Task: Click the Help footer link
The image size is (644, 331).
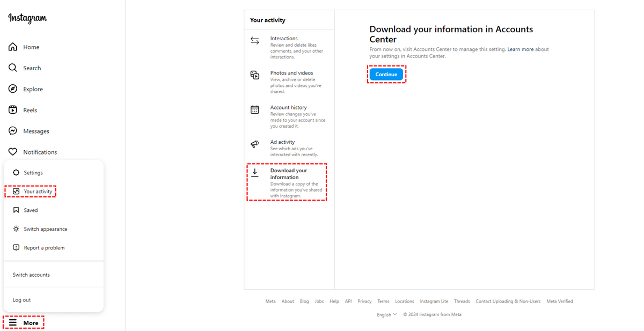Action: 334,301
